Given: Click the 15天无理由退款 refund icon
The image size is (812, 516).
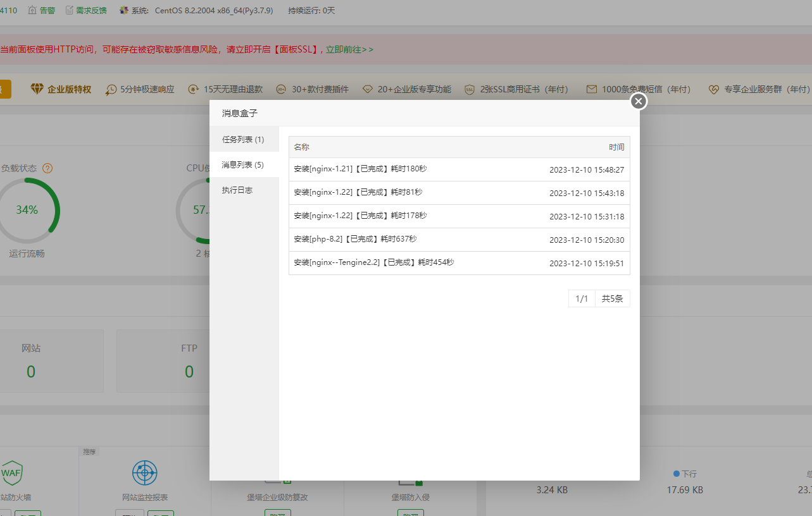Looking at the screenshot, I should click(x=194, y=89).
